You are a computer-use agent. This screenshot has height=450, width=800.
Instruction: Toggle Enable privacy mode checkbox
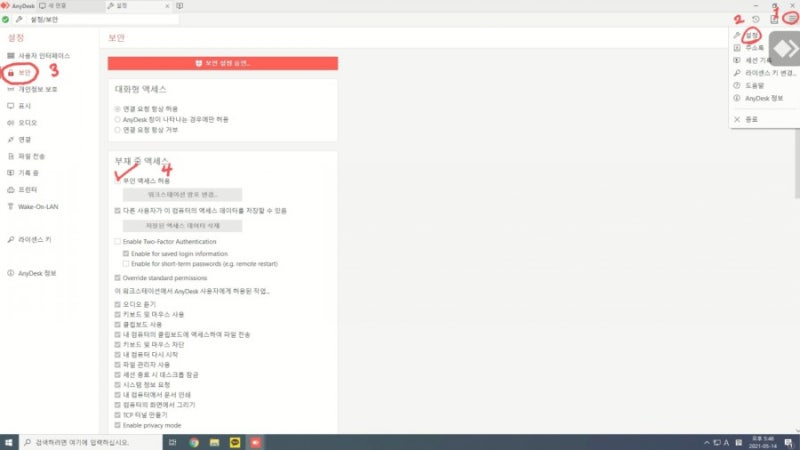(117, 426)
